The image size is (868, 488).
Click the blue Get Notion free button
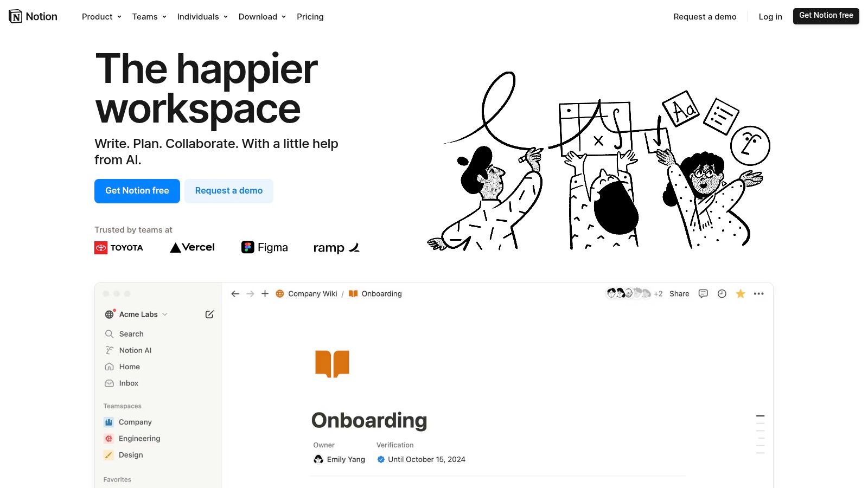137,191
